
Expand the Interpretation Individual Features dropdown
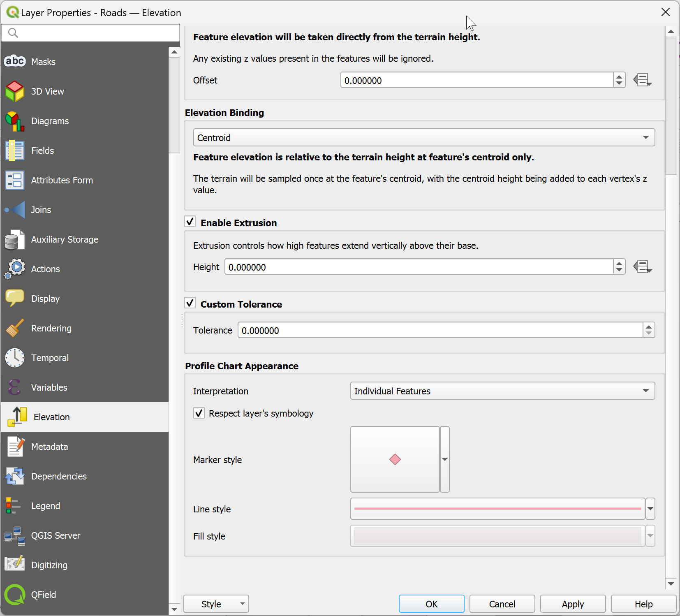[x=502, y=391]
